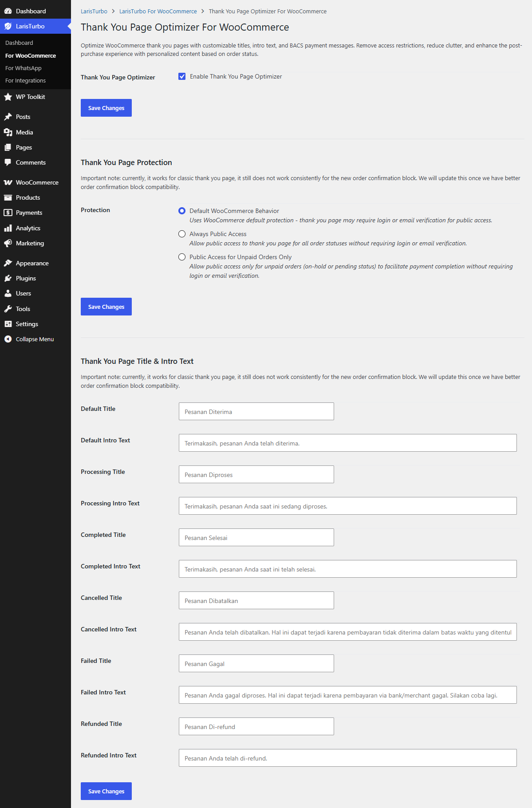Open the Appearance menu label
This screenshot has height=808, width=532.
click(32, 263)
